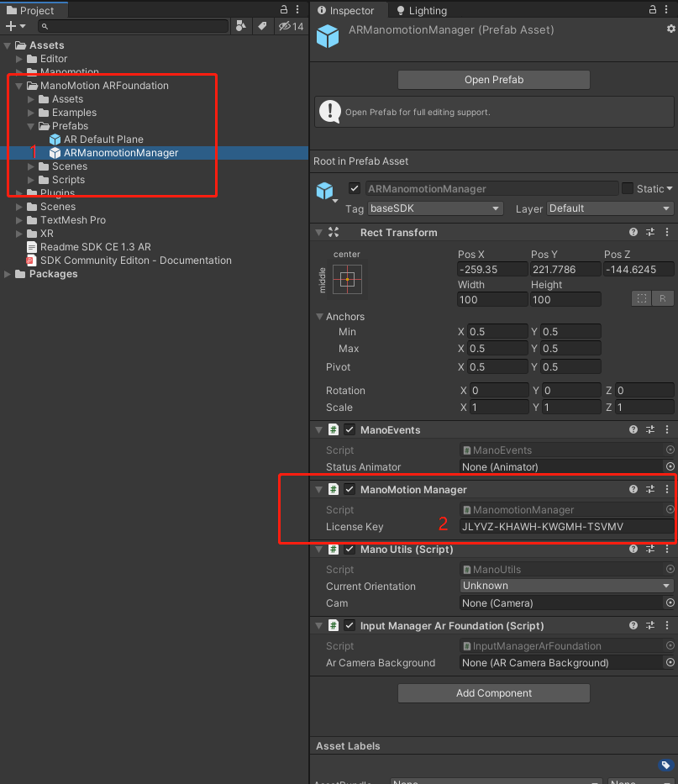
Task: Toggle hidden packages visibility showing 14
Action: (291, 26)
